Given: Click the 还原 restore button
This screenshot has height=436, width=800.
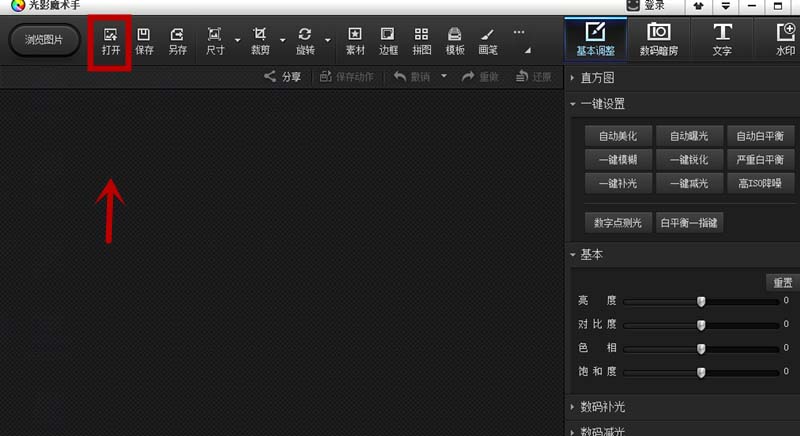Looking at the screenshot, I should [x=533, y=77].
